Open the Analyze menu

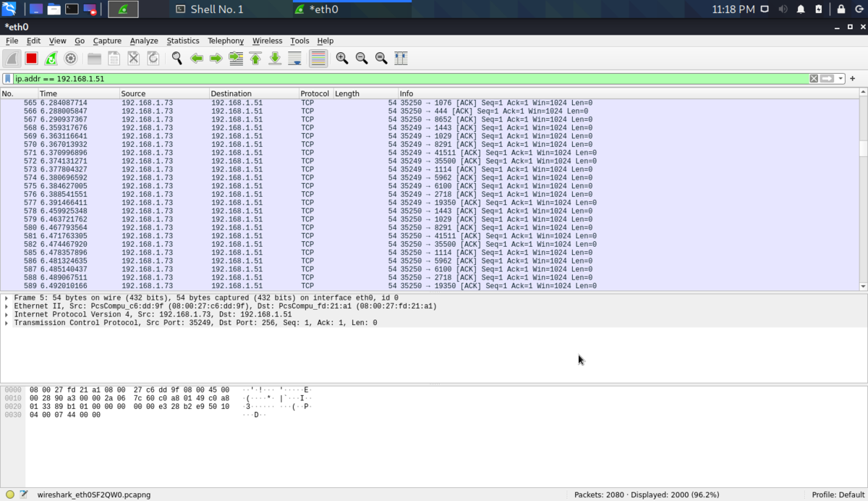(144, 41)
